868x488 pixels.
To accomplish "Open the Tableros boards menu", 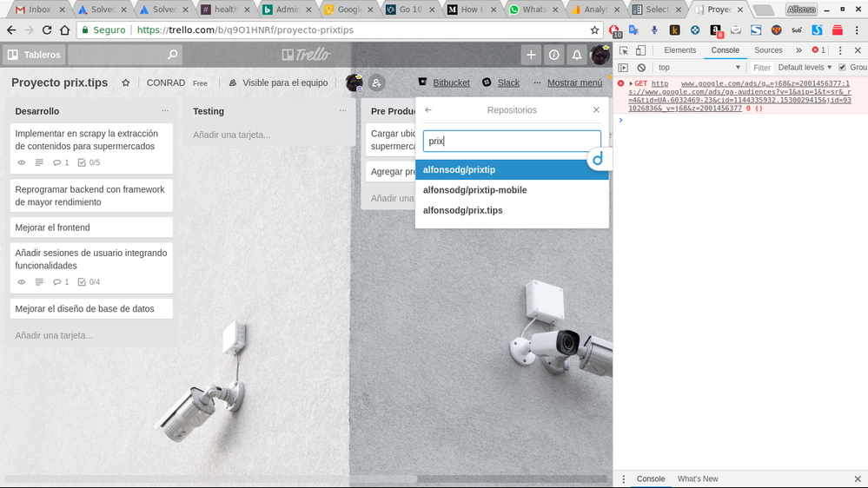I will pos(34,55).
